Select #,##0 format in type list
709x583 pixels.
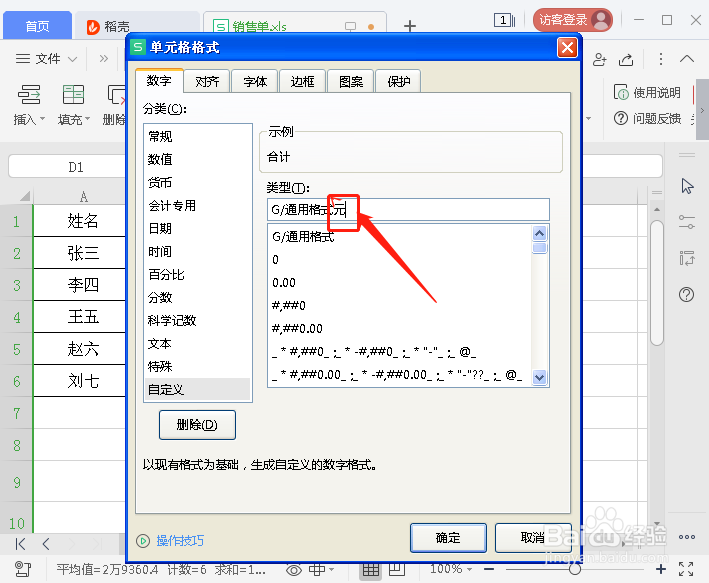coord(400,306)
